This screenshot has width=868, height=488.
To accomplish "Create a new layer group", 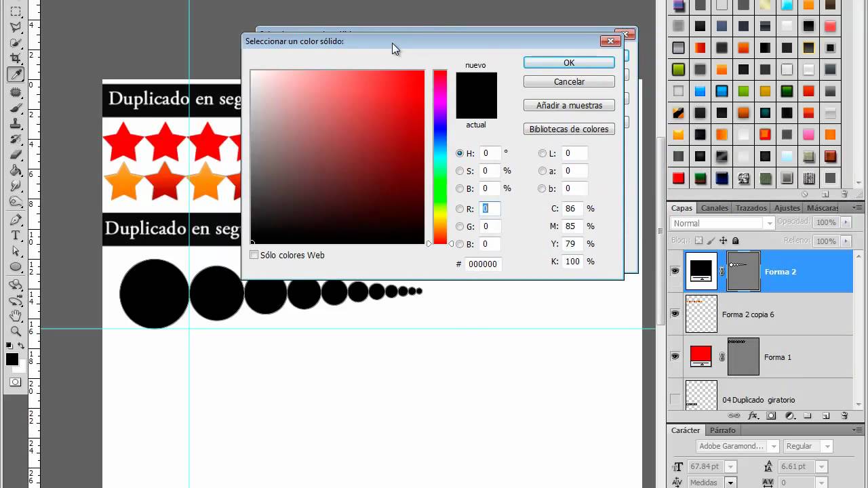I will (x=808, y=415).
